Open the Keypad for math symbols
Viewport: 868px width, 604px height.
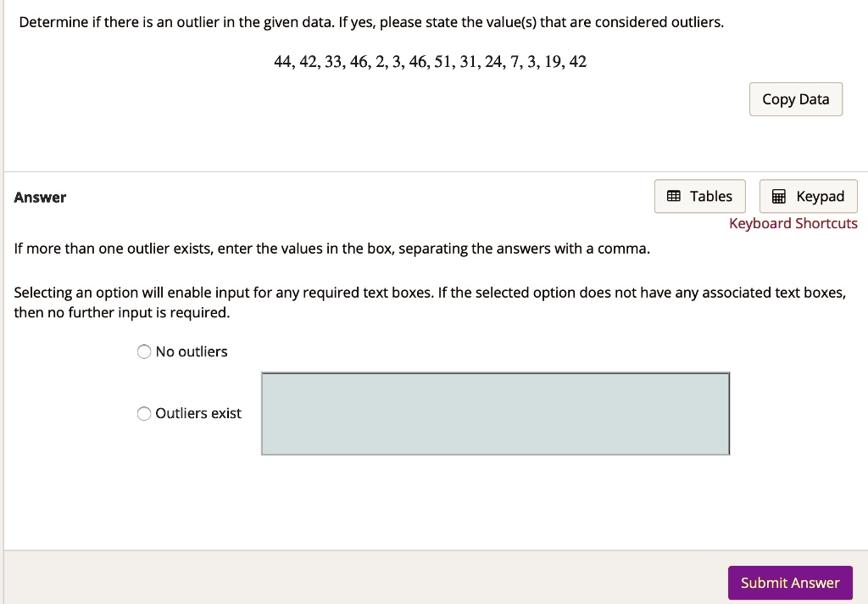pos(808,196)
